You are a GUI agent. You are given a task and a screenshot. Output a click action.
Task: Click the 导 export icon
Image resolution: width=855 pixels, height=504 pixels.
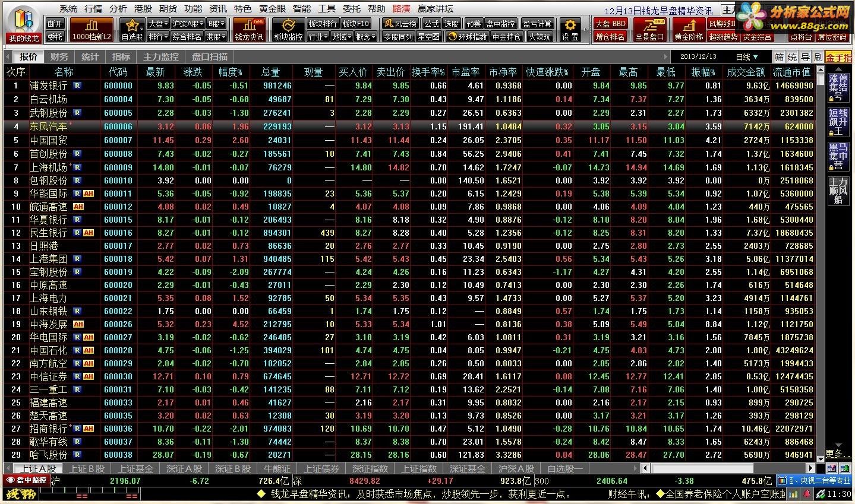pyautogui.click(x=805, y=57)
